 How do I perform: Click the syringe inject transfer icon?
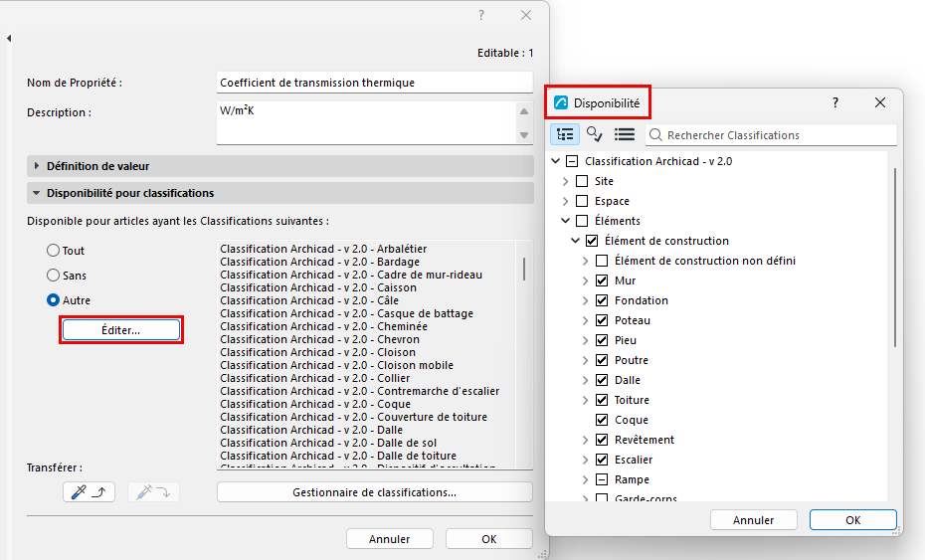point(153,491)
